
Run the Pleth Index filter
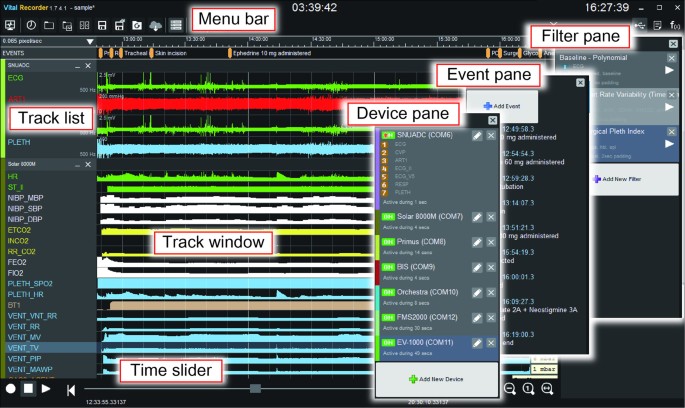669,144
